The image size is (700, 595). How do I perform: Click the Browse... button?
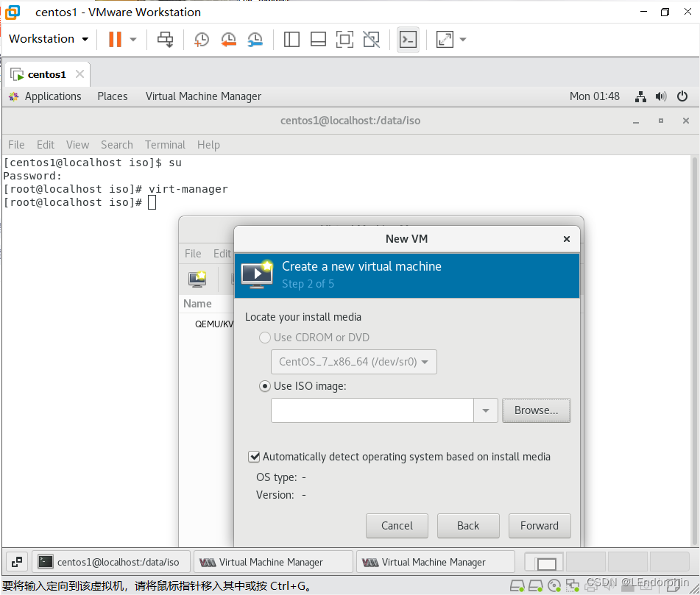[x=536, y=410]
